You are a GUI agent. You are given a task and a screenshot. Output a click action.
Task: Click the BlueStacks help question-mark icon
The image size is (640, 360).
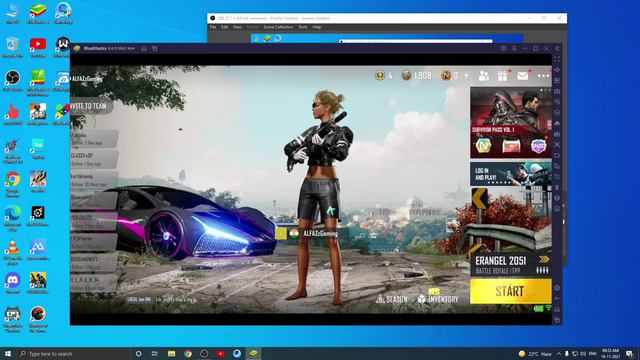tap(503, 49)
